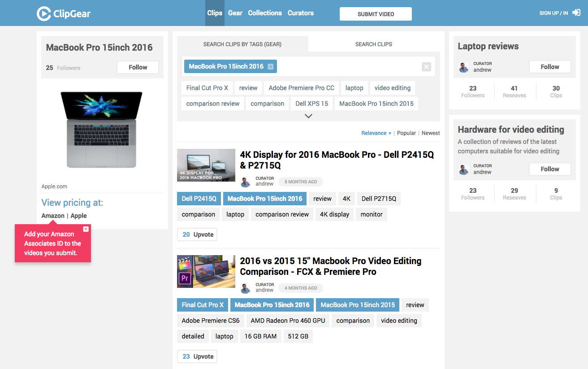View pricing at Apple
The width and height of the screenshot is (588, 369).
[78, 216]
